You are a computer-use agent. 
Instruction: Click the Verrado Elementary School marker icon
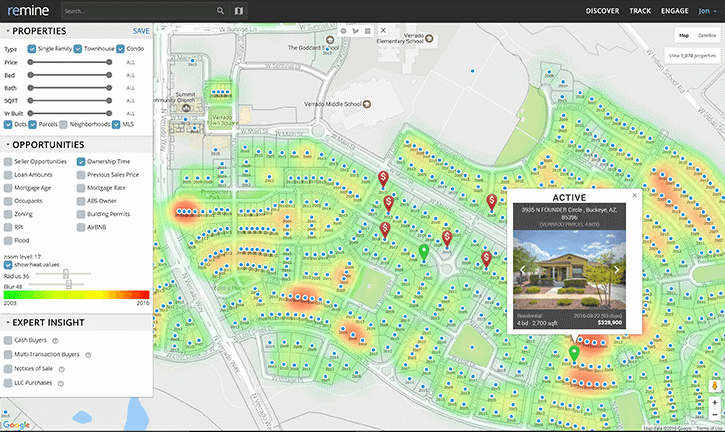click(x=429, y=38)
